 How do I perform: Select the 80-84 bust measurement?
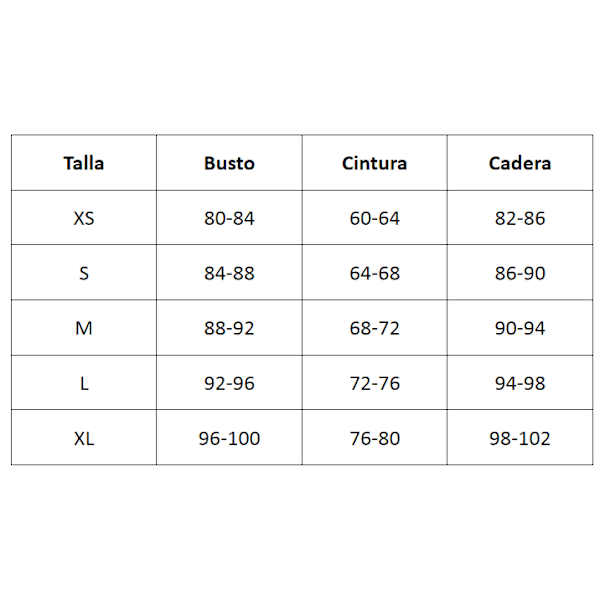coord(229,218)
